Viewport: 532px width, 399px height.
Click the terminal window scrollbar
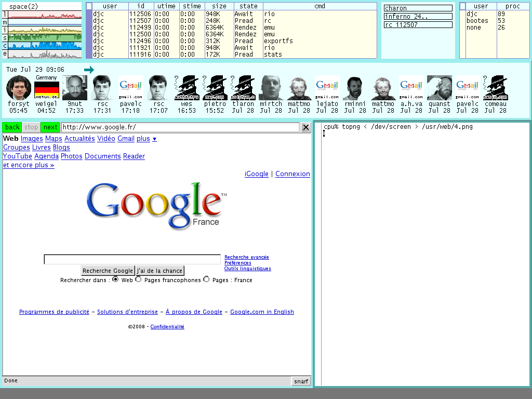click(318, 254)
